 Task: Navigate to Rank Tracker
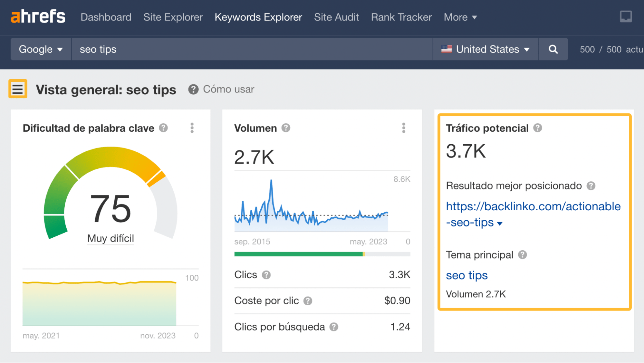[x=401, y=17]
